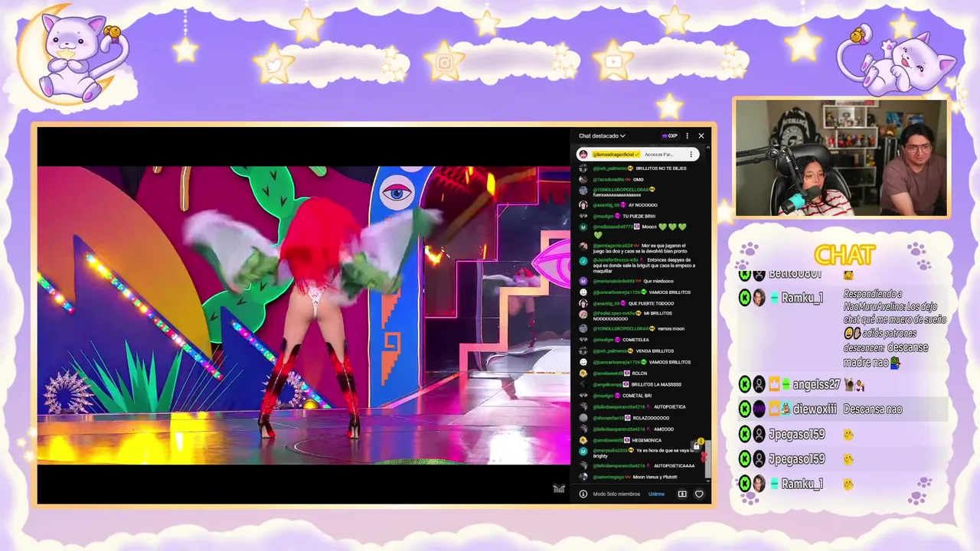Open chat options three-dot menu
This screenshot has width=980, height=551.
point(687,136)
